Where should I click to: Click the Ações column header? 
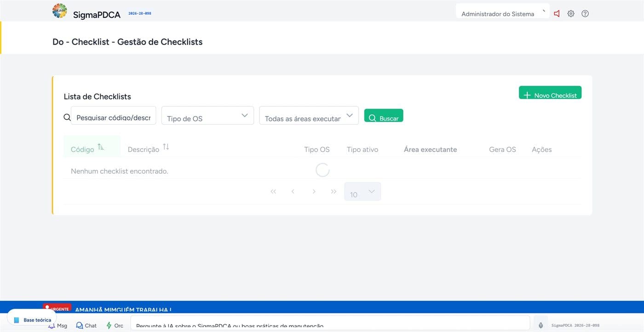541,150
